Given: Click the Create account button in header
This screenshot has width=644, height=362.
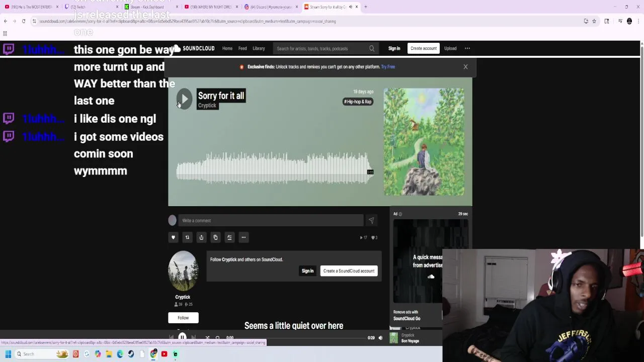Looking at the screenshot, I should click(x=424, y=48).
